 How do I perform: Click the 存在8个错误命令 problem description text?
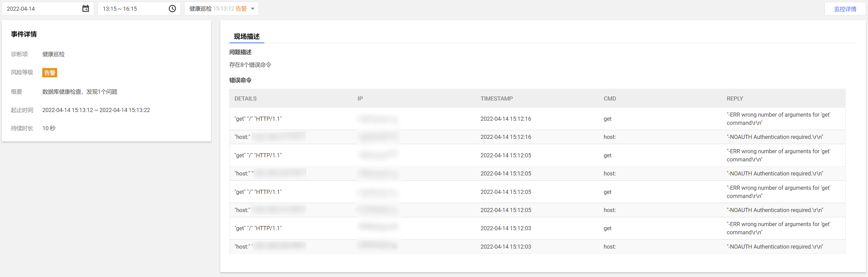250,65
